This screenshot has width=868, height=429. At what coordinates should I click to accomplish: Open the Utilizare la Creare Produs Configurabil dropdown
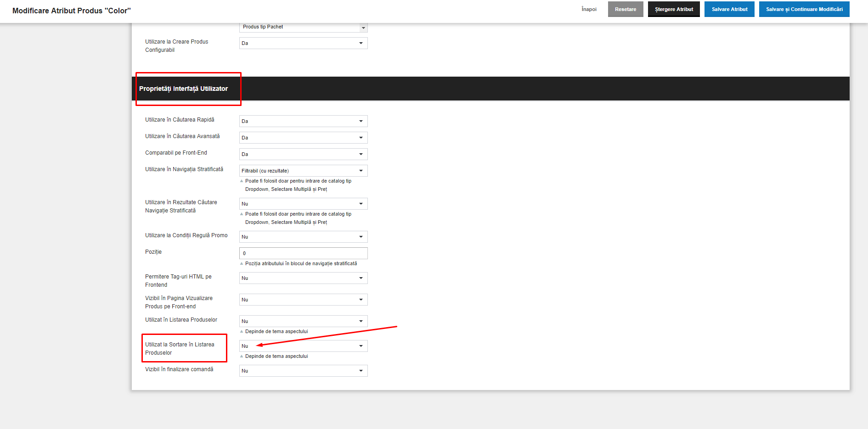click(303, 43)
